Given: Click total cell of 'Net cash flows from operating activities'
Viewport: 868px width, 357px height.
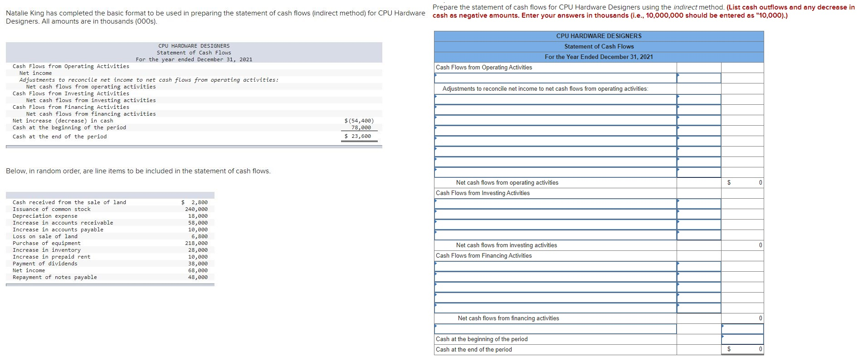Looking at the screenshot, I should click(742, 183).
